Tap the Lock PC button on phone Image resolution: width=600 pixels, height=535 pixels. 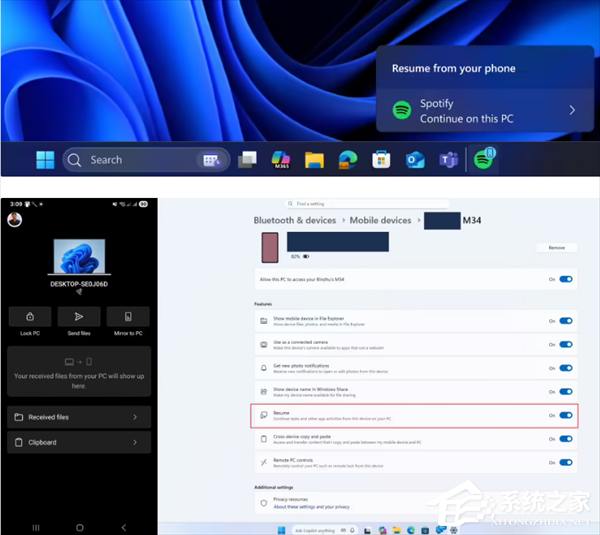(x=30, y=316)
